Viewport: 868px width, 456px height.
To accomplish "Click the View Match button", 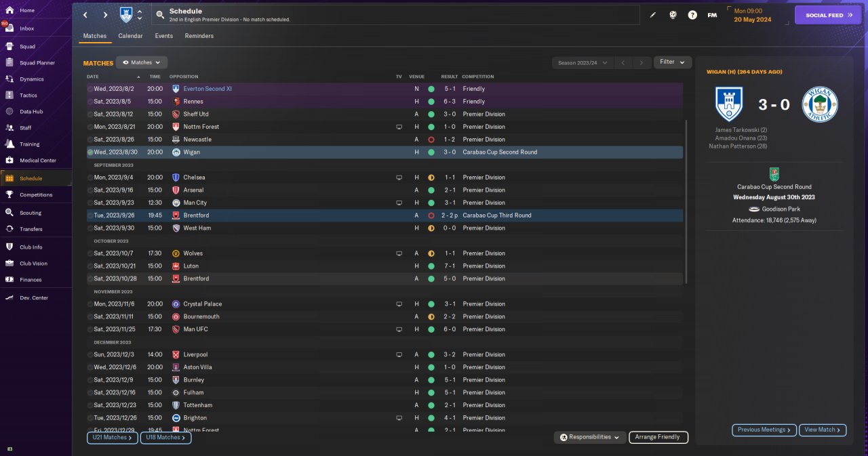I will (823, 430).
